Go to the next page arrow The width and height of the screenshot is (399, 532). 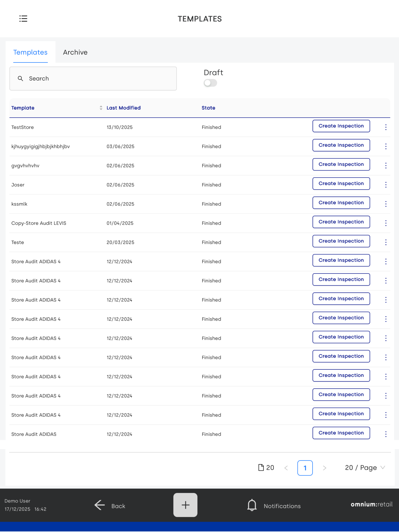[x=324, y=468]
